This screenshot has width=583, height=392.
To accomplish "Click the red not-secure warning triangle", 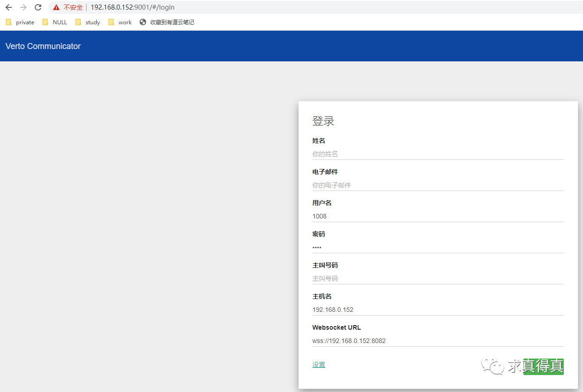I will [x=56, y=7].
